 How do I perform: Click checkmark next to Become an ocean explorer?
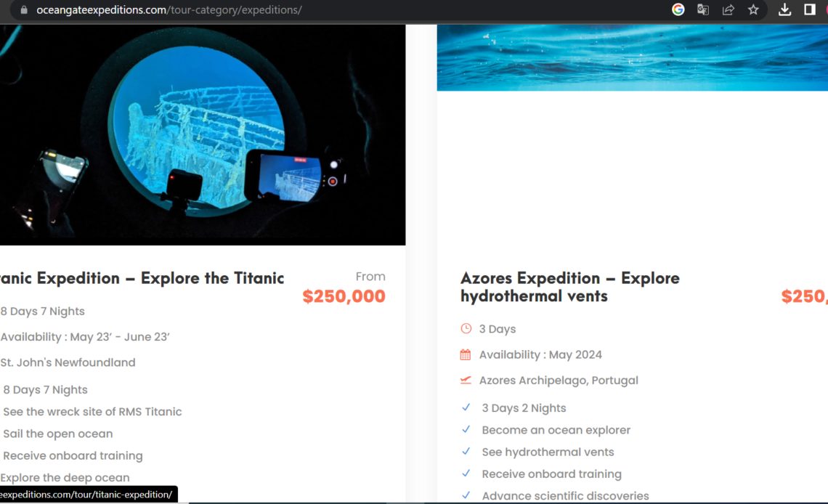[x=466, y=430]
